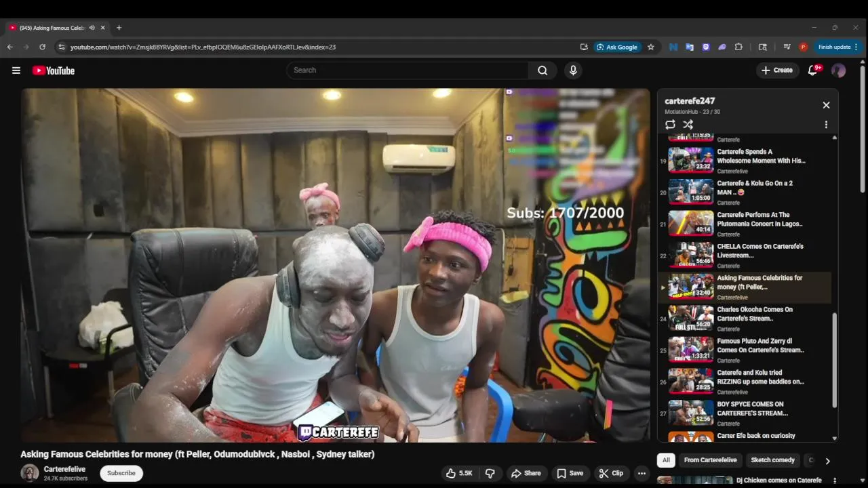The height and width of the screenshot is (488, 868).
Task: Toggle playlist loop
Action: tap(670, 125)
